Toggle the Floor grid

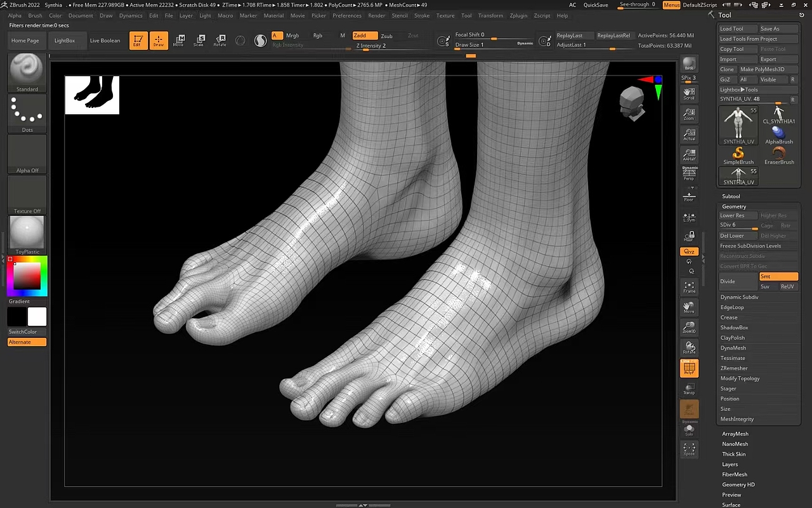coord(689,197)
